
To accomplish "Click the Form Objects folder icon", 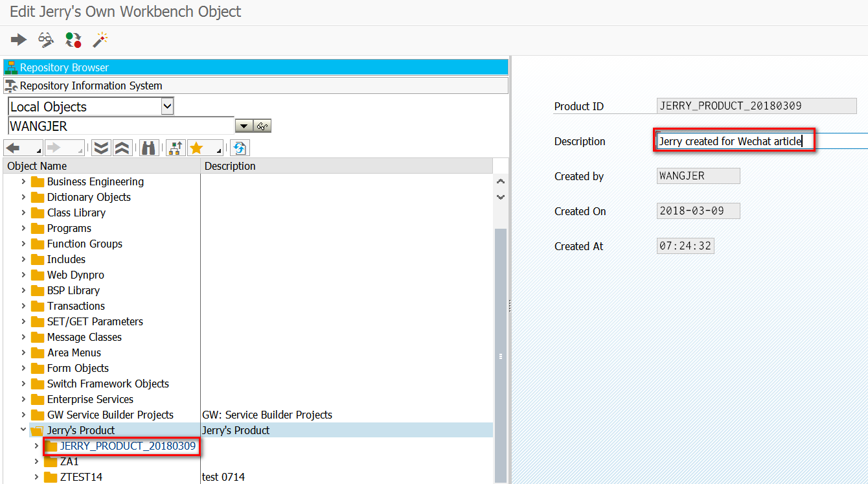I will pyautogui.click(x=38, y=368).
